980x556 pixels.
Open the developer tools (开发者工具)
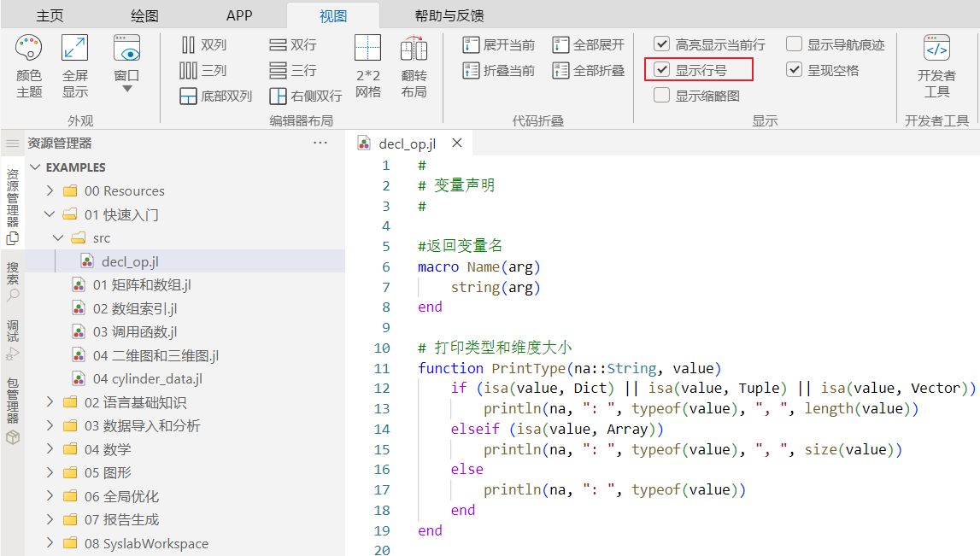936,65
